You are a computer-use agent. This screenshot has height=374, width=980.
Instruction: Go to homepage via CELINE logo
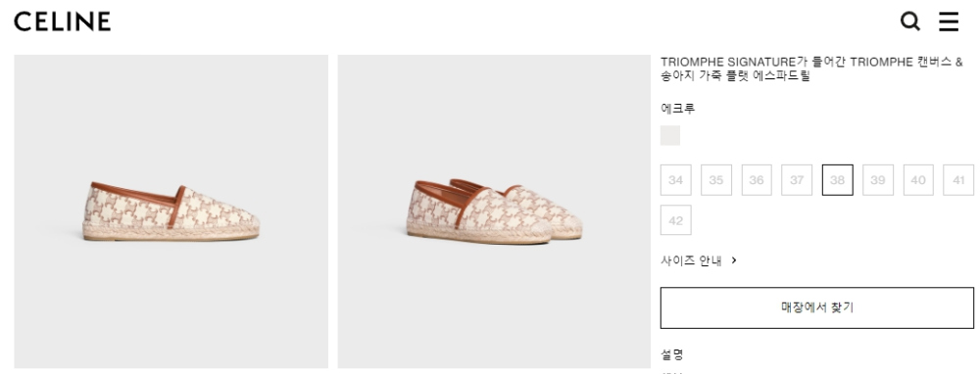pos(63,22)
